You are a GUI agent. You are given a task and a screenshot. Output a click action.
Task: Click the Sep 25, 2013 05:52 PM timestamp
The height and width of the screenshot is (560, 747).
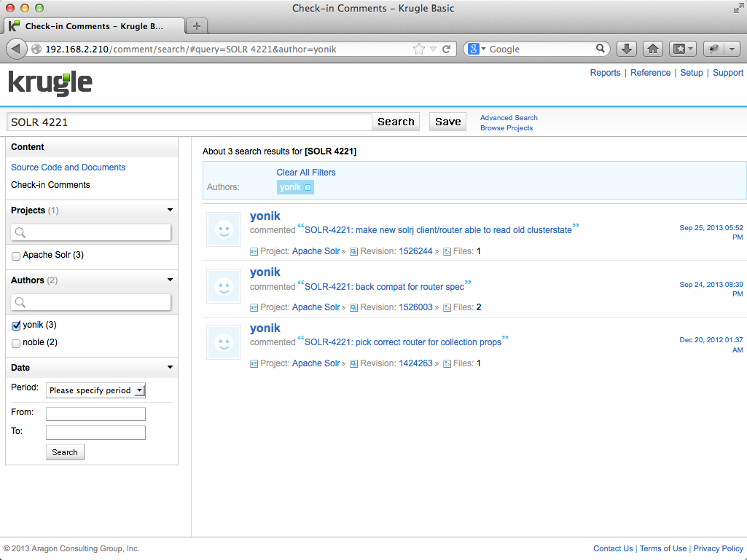(711, 232)
